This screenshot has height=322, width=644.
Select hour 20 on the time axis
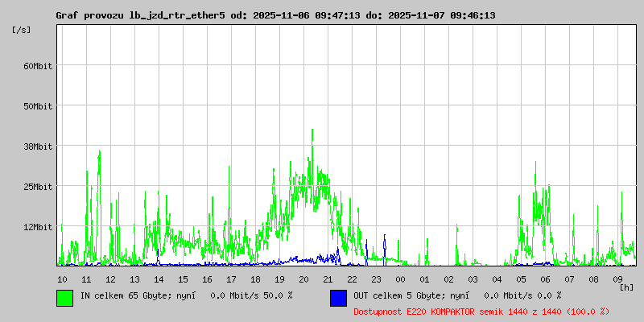[x=303, y=279]
